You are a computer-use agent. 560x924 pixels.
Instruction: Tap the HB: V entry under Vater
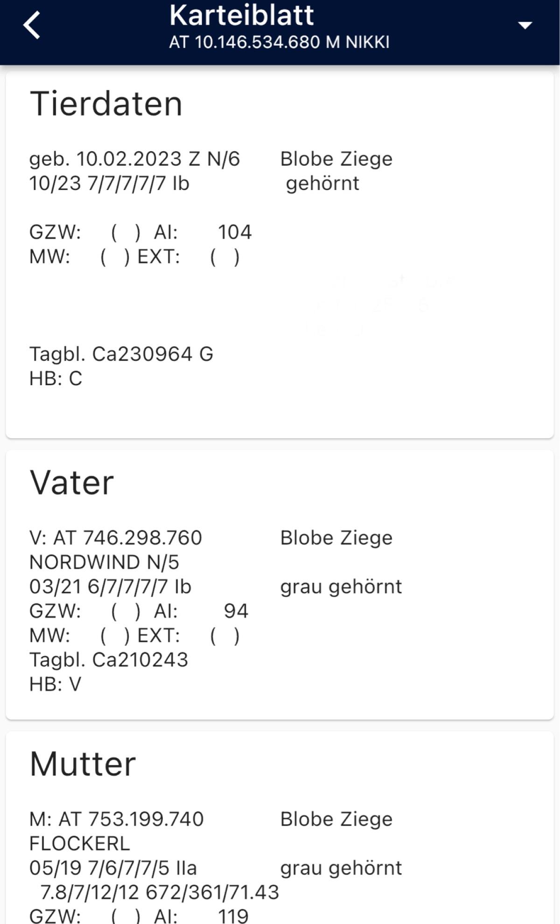pos(56,684)
